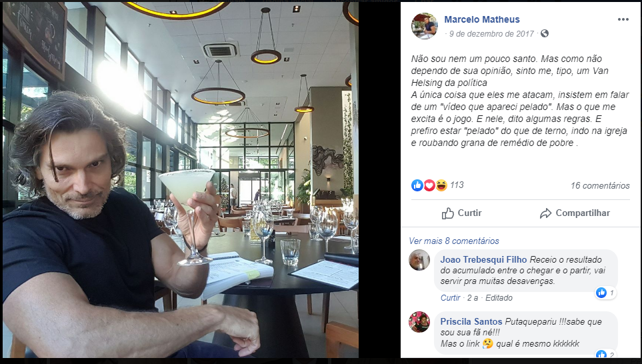Open the three-dot post options menu
642x364 pixels.
(623, 19)
